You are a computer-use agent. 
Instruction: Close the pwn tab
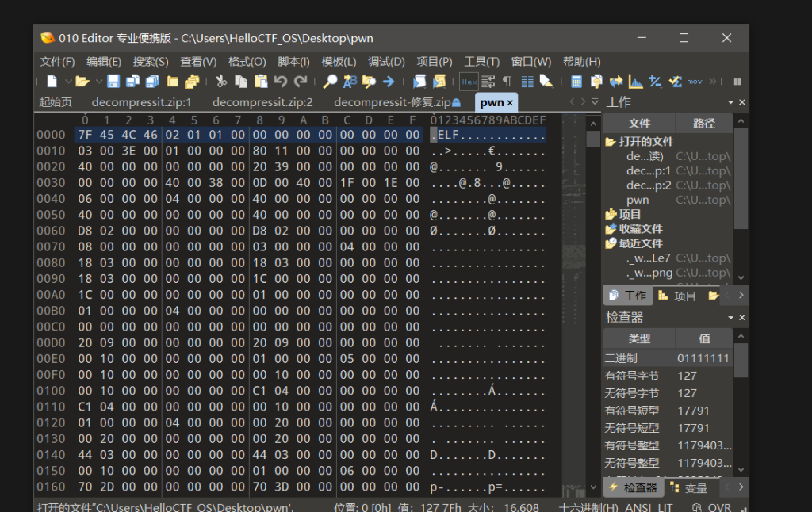point(510,102)
